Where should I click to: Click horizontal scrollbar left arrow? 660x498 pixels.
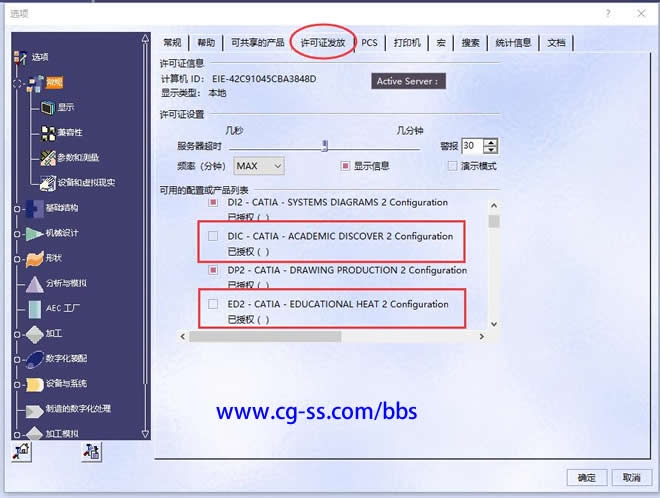(x=183, y=336)
